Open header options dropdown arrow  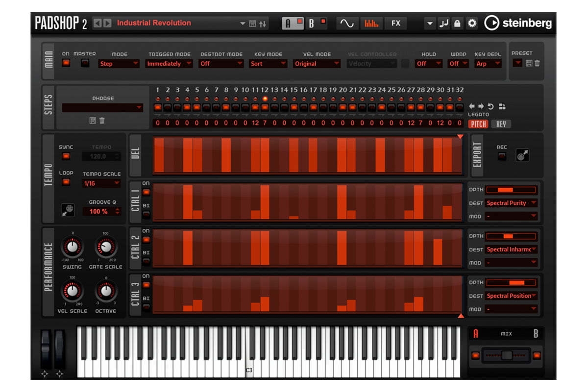430,23
